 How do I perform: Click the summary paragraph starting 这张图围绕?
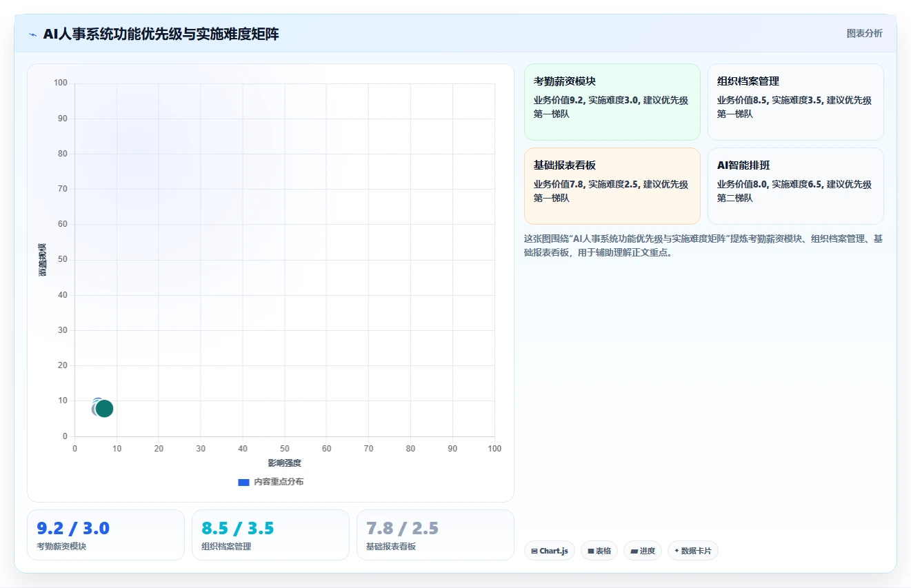pyautogui.click(x=703, y=245)
